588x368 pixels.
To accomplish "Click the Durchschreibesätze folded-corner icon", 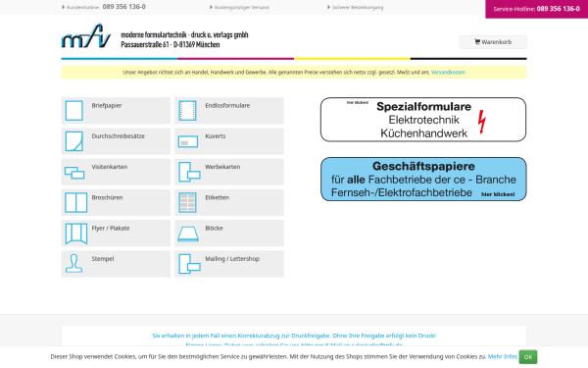I will (x=74, y=141).
